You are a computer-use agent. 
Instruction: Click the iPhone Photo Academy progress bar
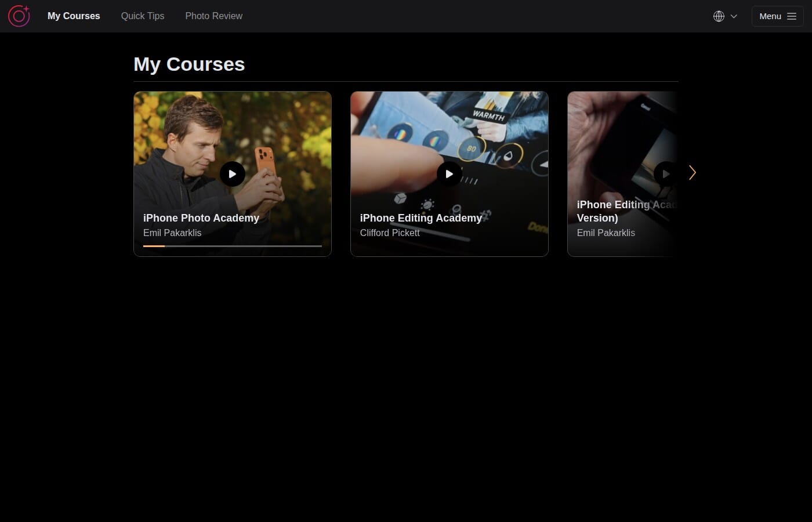coord(232,246)
